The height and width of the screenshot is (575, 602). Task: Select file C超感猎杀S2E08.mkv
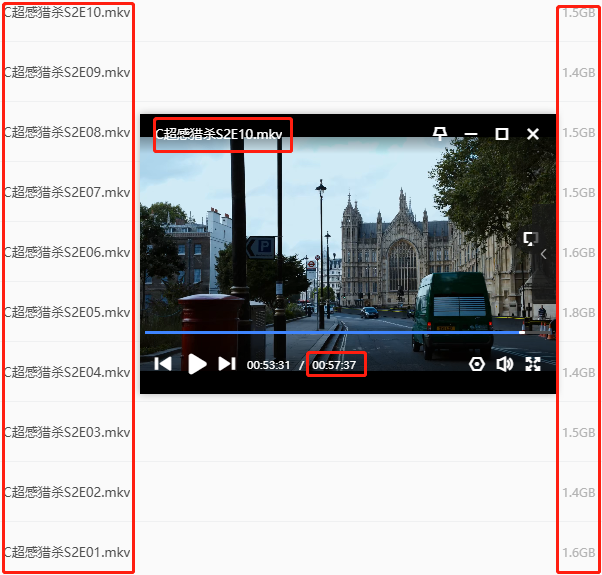tap(68, 132)
